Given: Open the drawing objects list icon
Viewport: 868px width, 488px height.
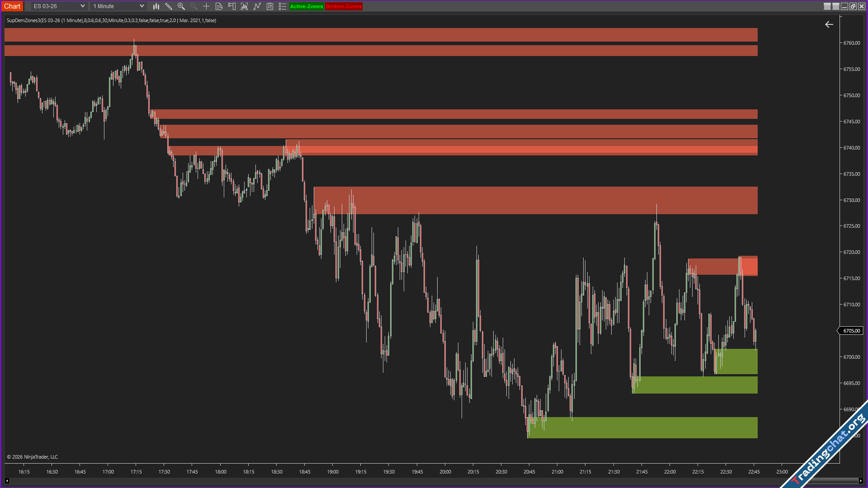Looking at the screenshot, I should [x=283, y=6].
